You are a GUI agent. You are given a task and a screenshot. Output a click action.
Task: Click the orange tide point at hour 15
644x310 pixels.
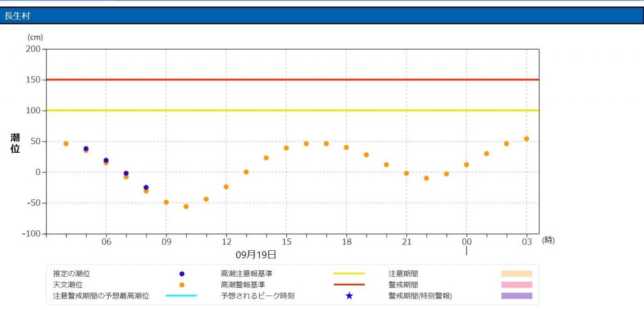[x=286, y=148]
